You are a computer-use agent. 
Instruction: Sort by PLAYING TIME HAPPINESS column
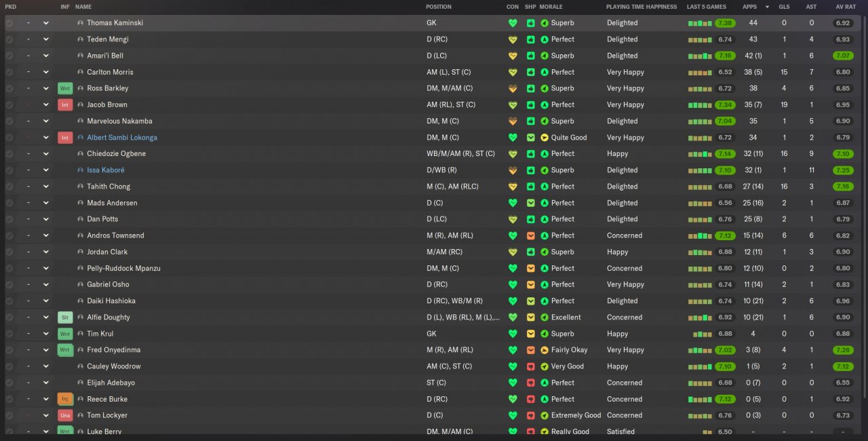pyautogui.click(x=642, y=7)
